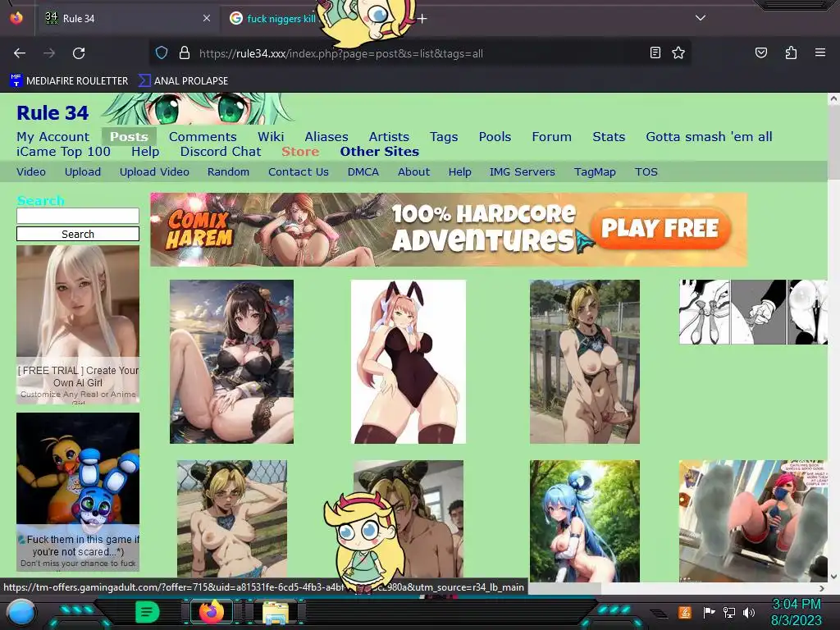Click the browser forward arrow
Image resolution: width=840 pixels, height=630 pixels.
click(49, 53)
